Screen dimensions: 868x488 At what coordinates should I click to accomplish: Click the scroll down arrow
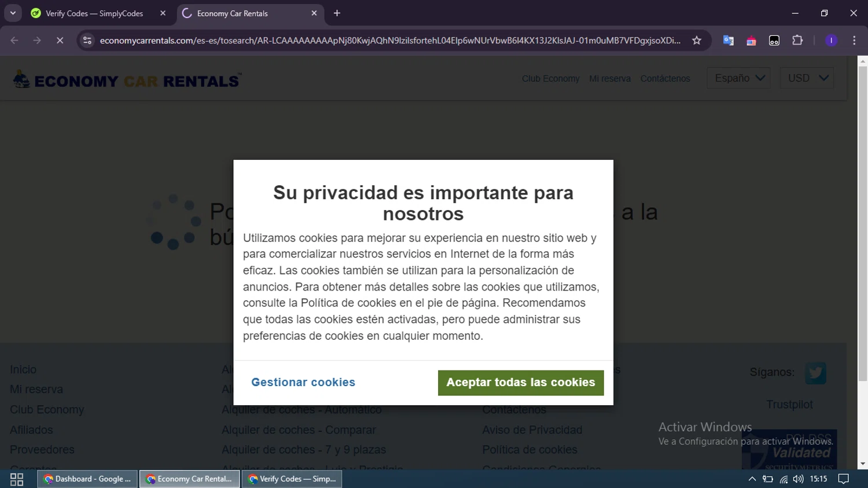862,464
